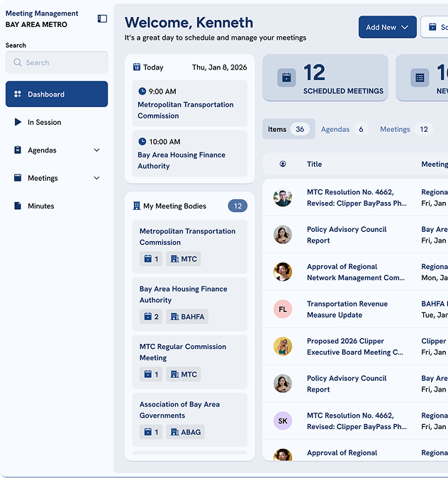Image resolution: width=448 pixels, height=478 pixels.
Task: Click the status circle icon in table header
Action: tap(283, 164)
